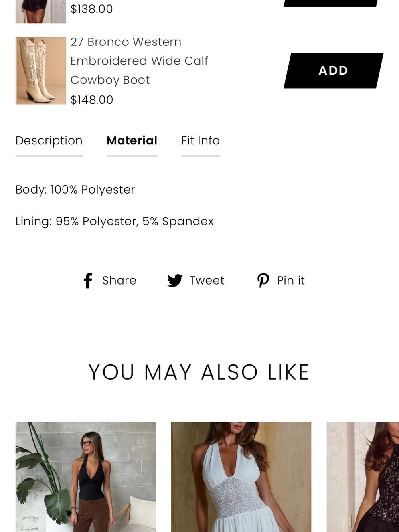Click the Tweet text link
The width and height of the screenshot is (399, 532).
(207, 281)
